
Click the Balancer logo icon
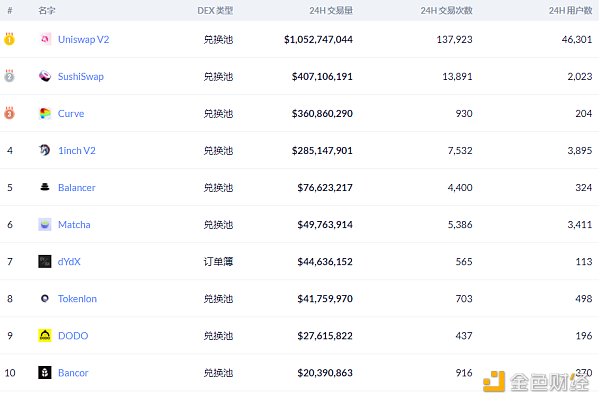coord(45,188)
